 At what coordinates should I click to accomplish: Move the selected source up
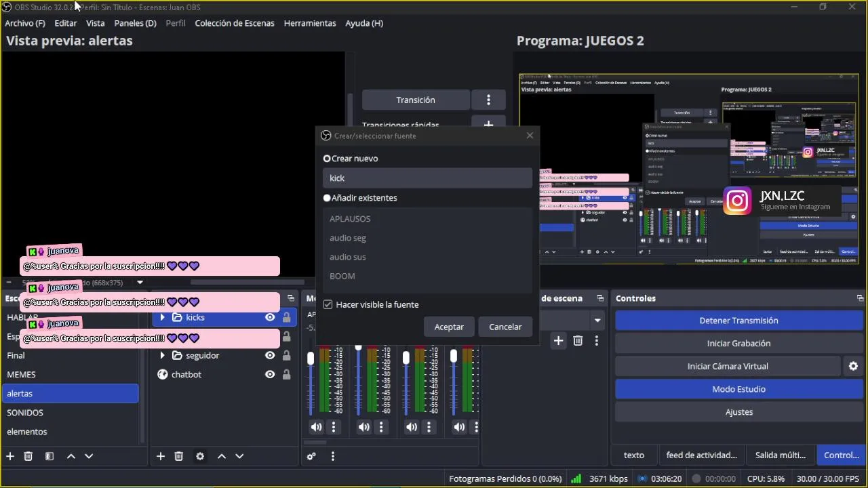[222, 456]
